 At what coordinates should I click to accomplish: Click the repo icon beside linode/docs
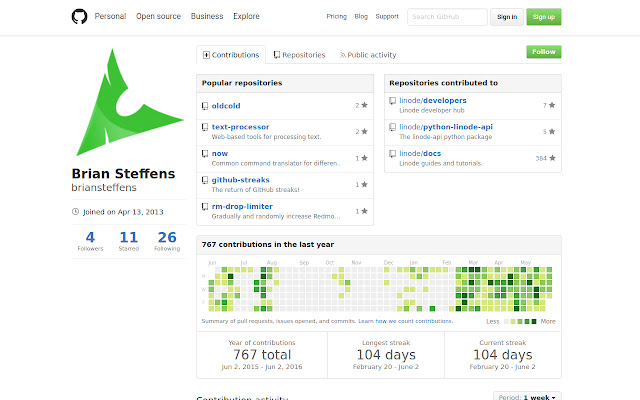pyautogui.click(x=393, y=154)
